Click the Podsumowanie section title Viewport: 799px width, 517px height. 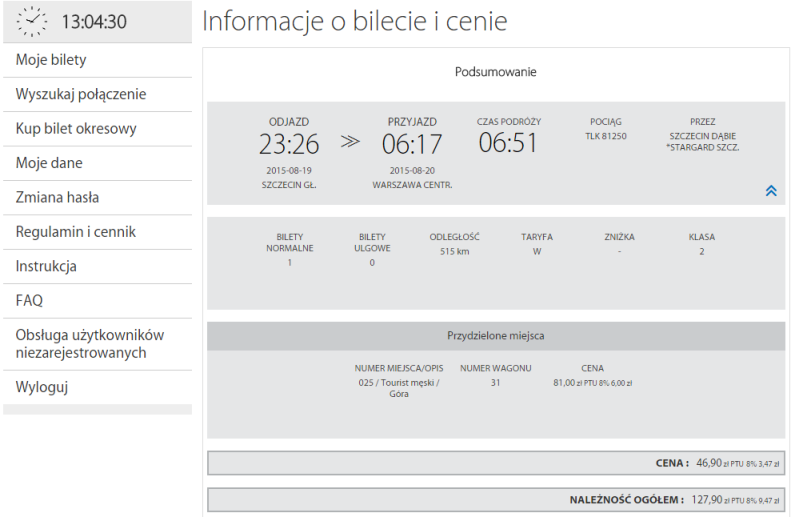coord(495,72)
